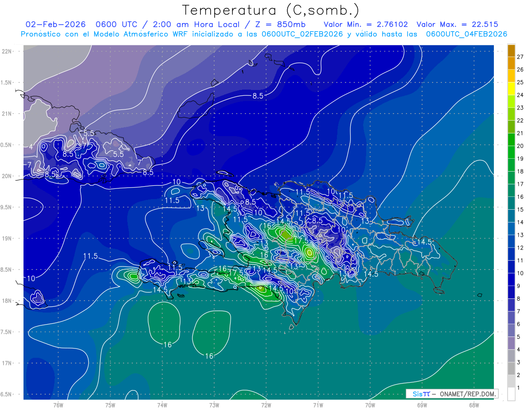Click the longitude axis label "74W"
The image size is (532, 411).
[x=162, y=404]
